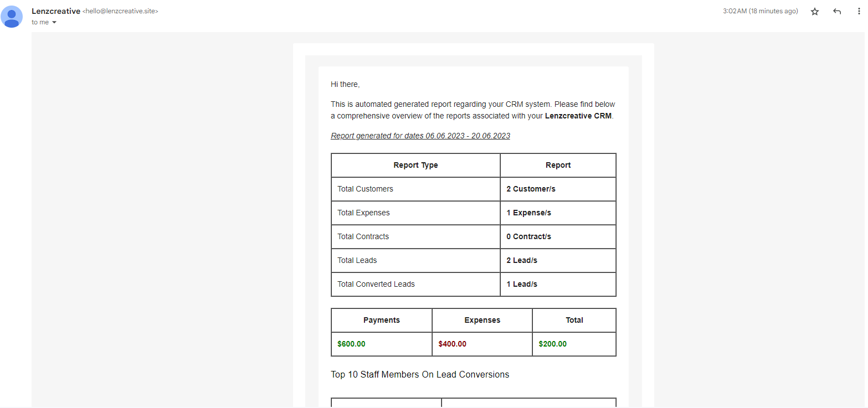Screen dimensions: 868x408
Task: Click the "$200.00" total value
Action: [552, 344]
